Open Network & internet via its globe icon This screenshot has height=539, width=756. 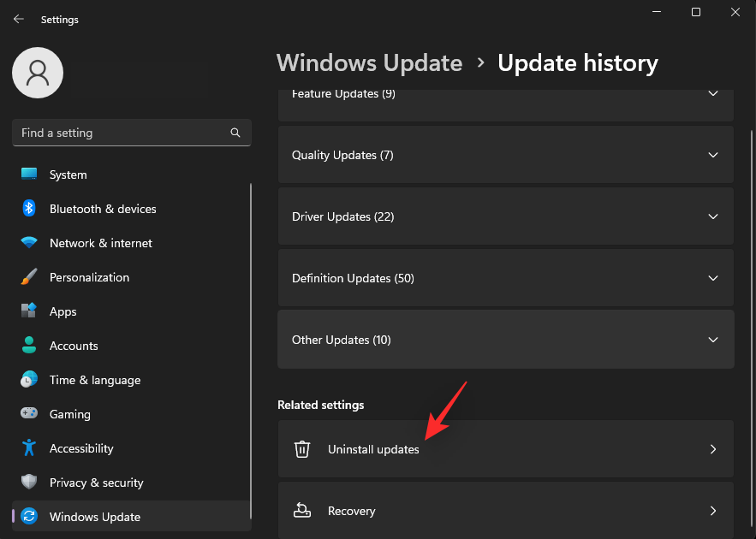click(28, 243)
